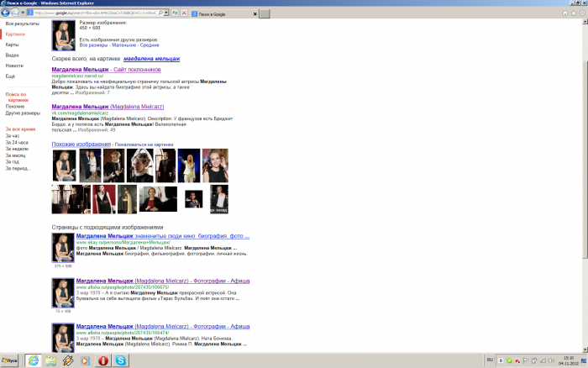Screen dimensions: 588x368
Task: Click thumbnail beside the ekay.ru result
Action: pos(63,248)
